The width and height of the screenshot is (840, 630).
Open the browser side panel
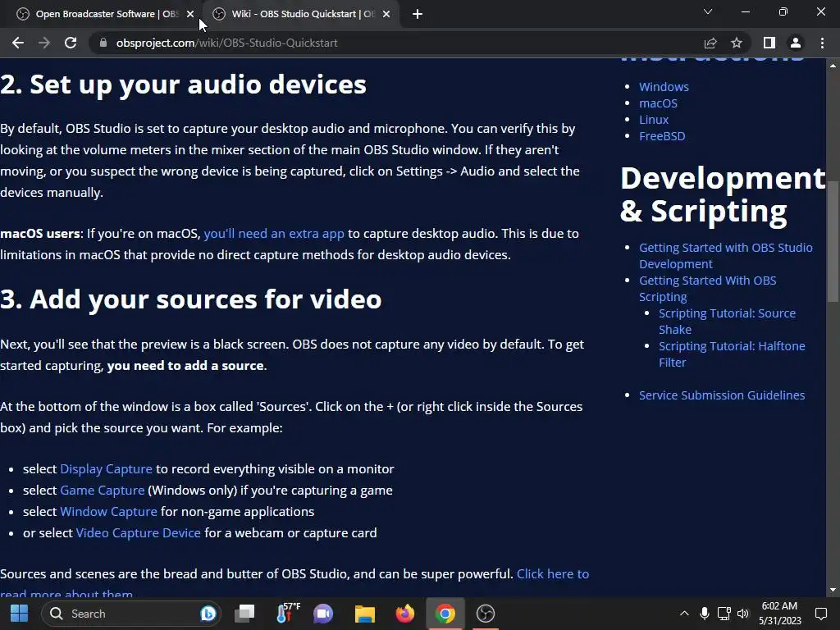tap(769, 43)
